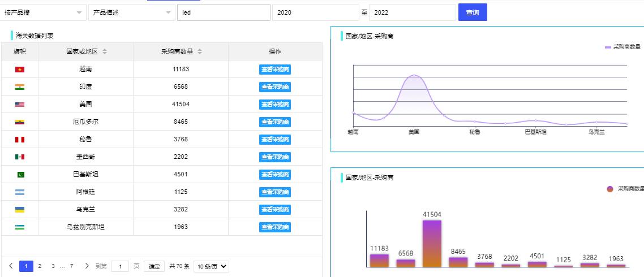Image resolution: width=644 pixels, height=277 pixels.
Task: Jump to page 7 in pagination
Action: point(71,266)
